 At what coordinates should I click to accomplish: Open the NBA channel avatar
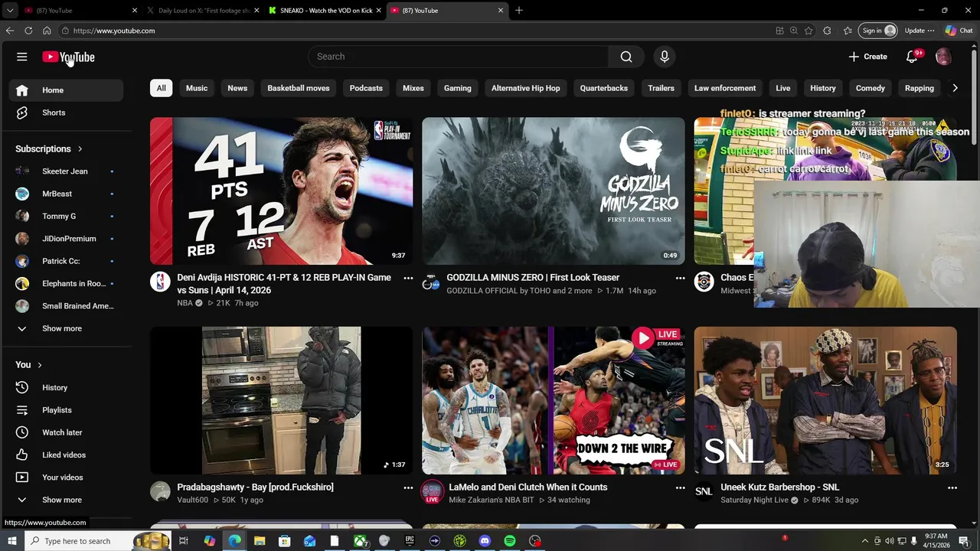pyautogui.click(x=160, y=282)
